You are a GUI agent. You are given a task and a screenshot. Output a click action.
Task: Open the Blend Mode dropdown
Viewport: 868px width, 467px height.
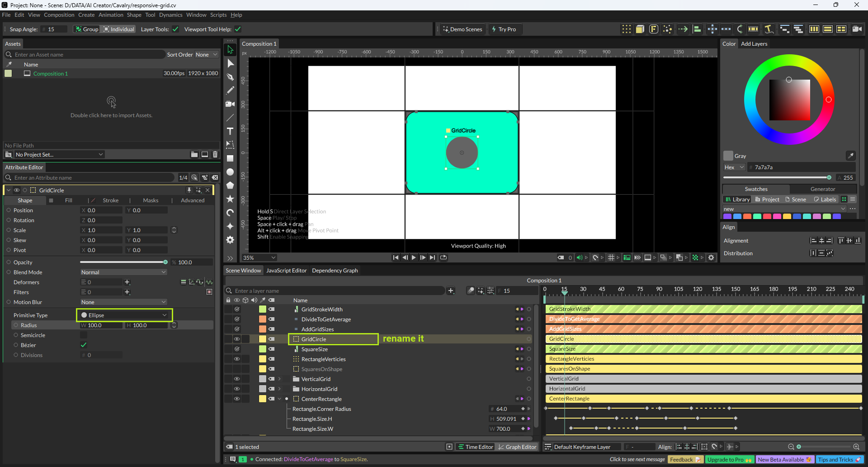tap(123, 272)
